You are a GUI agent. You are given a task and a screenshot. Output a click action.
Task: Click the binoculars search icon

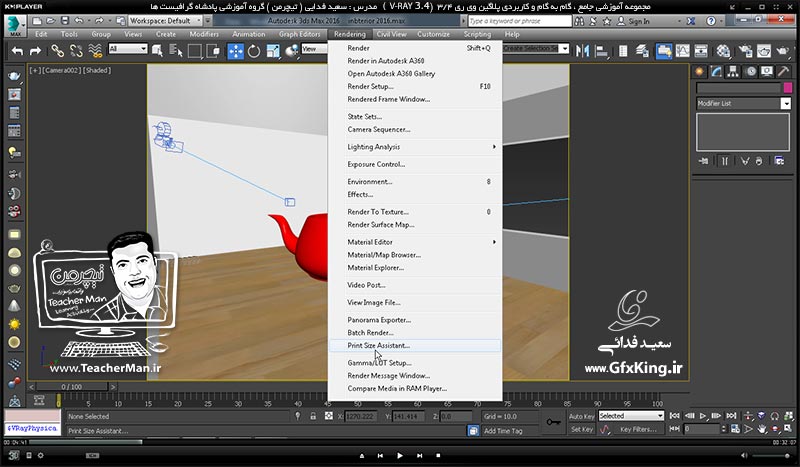[579, 21]
